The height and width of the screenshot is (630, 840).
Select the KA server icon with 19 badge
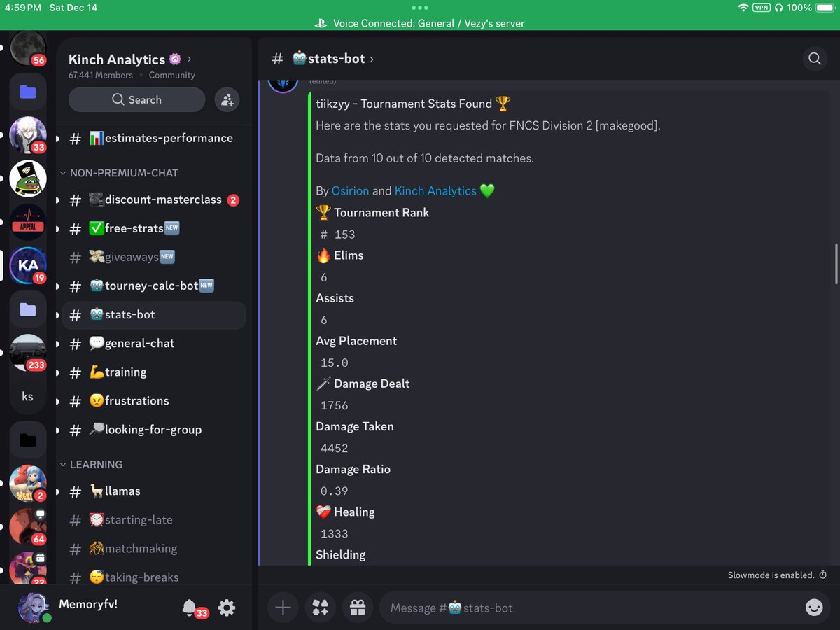pyautogui.click(x=28, y=265)
